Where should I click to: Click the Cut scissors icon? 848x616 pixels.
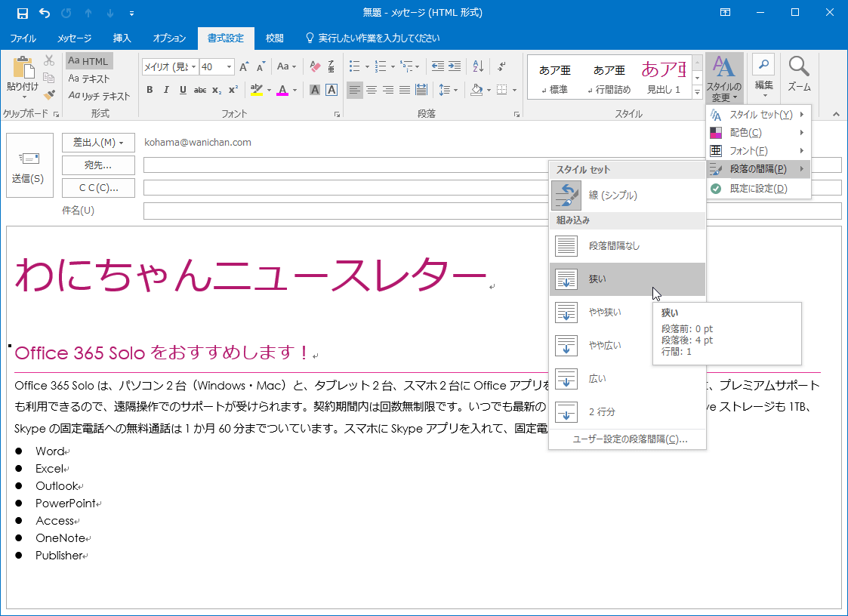tap(49, 60)
